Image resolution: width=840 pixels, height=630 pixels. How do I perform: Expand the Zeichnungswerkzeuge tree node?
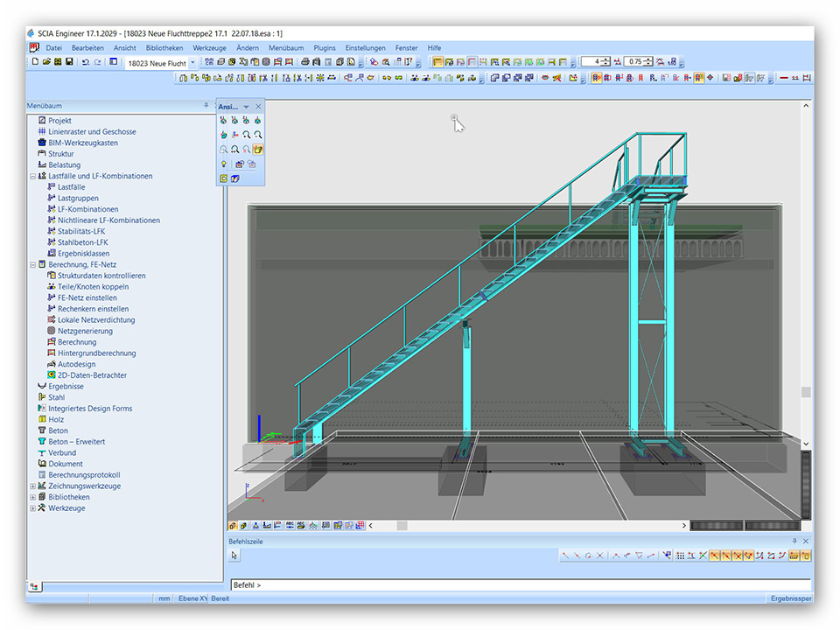[32, 486]
